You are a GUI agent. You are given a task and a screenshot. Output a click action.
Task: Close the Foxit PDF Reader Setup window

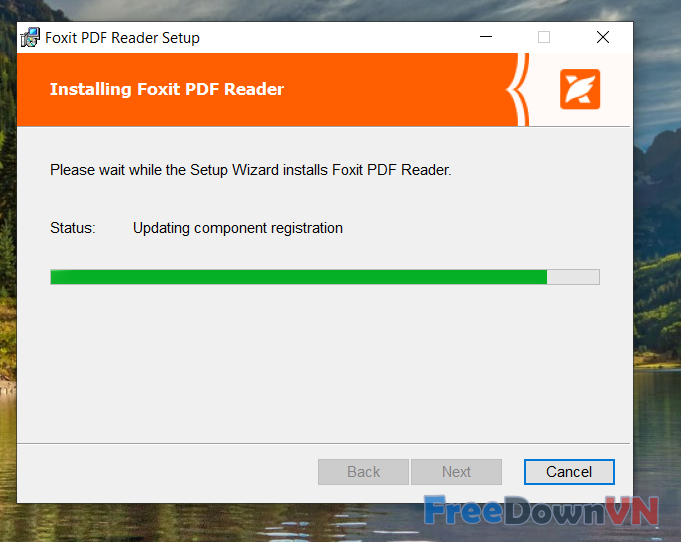click(603, 37)
